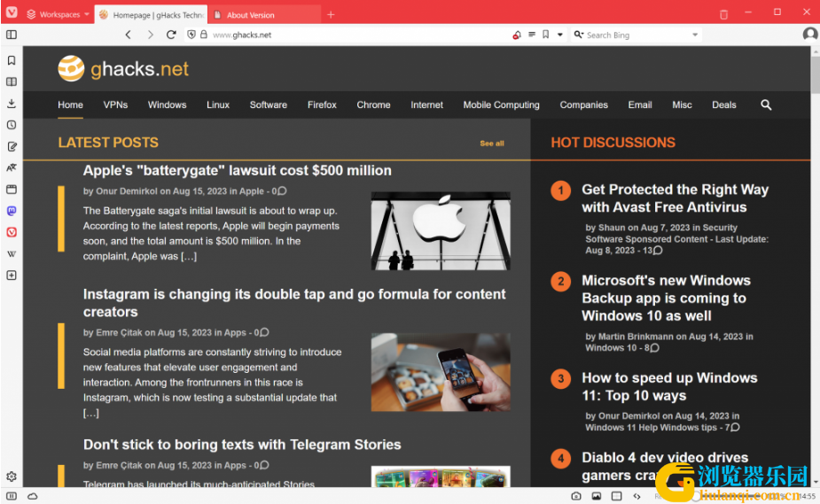
Task: Open the History panel
Action: 12,125
